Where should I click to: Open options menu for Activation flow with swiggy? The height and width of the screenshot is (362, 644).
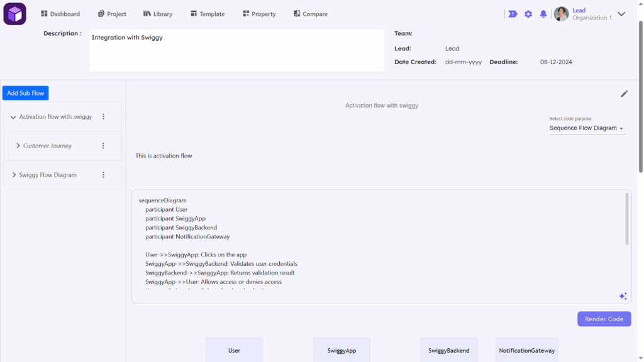(x=104, y=117)
